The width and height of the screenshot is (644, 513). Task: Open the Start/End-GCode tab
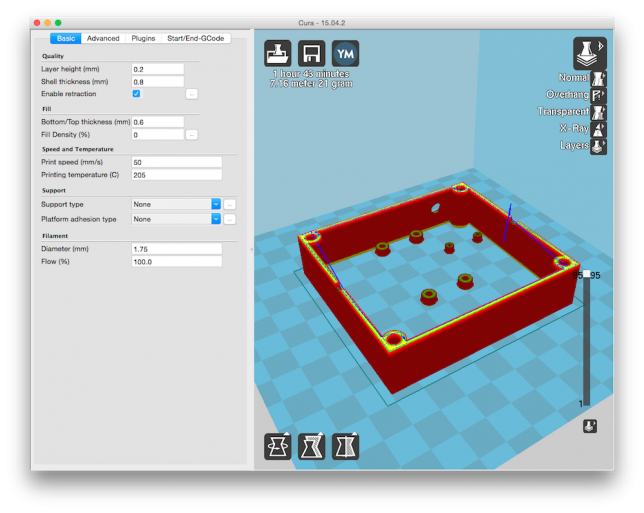(x=195, y=38)
